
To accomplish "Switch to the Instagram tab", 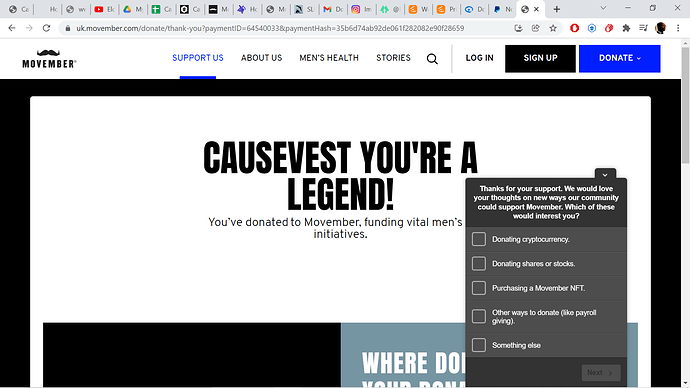I will (361, 9).
